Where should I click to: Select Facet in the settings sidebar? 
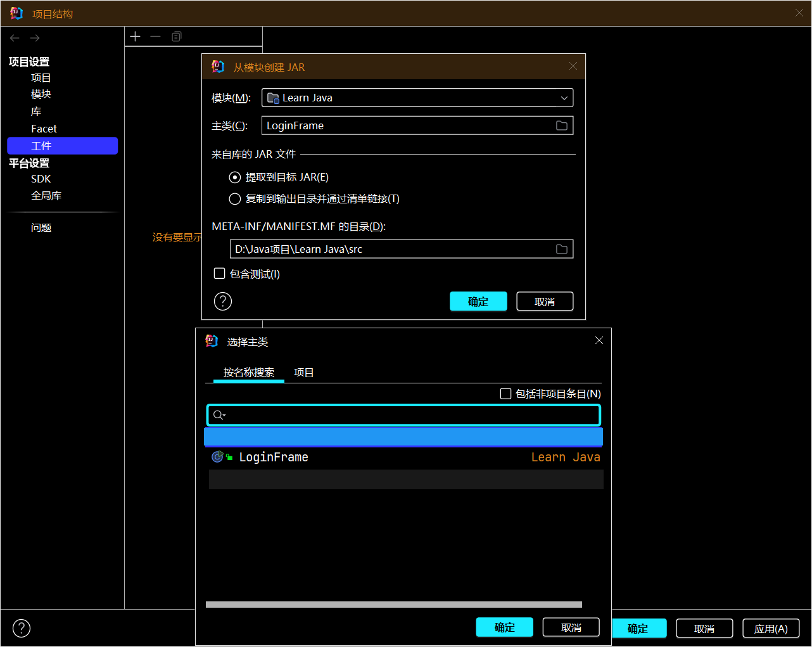point(44,129)
